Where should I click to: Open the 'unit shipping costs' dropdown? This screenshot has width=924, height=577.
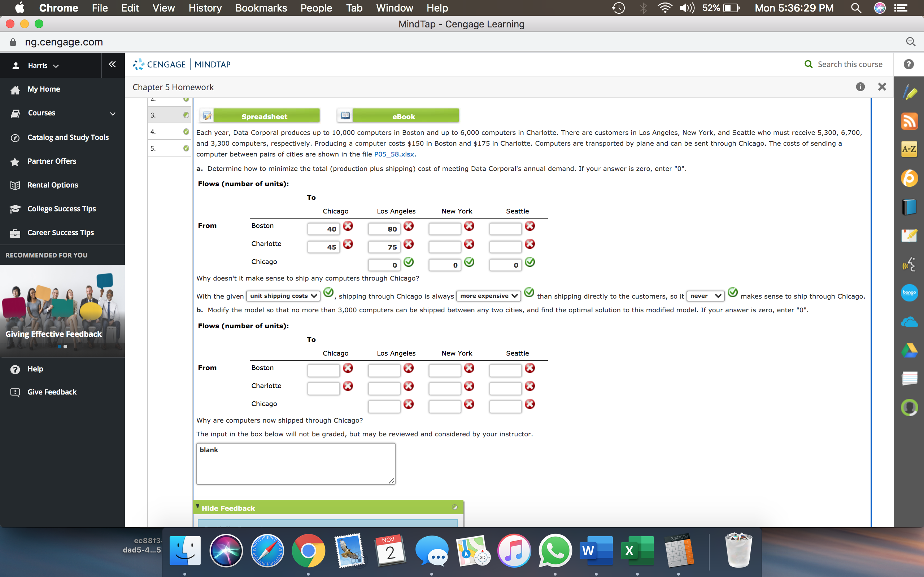(x=283, y=296)
